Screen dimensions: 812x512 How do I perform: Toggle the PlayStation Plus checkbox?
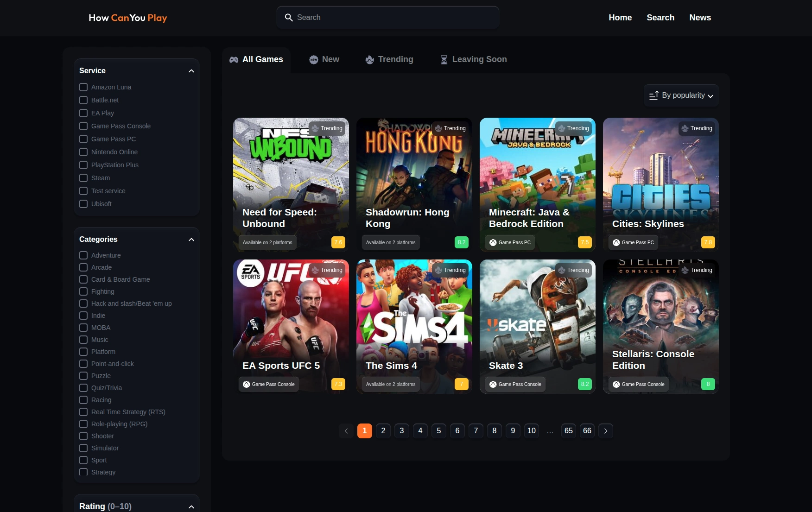click(x=83, y=165)
